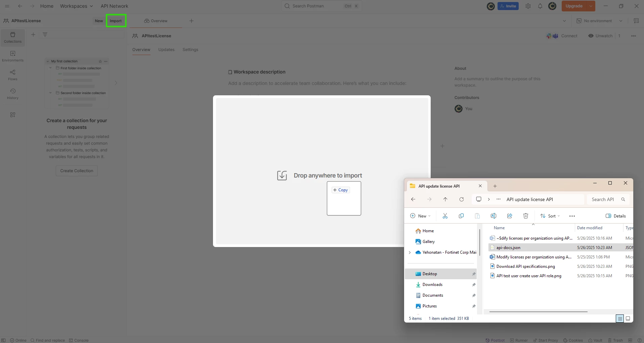The width and height of the screenshot is (644, 343).
Task: Expand the tabs list chevron
Action: [564, 21]
